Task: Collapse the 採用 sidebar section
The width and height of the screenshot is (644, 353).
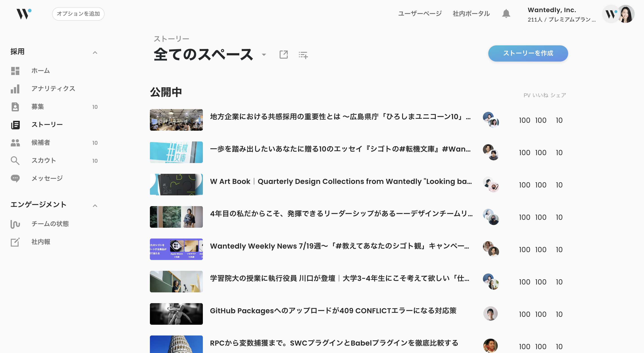Action: [95, 52]
